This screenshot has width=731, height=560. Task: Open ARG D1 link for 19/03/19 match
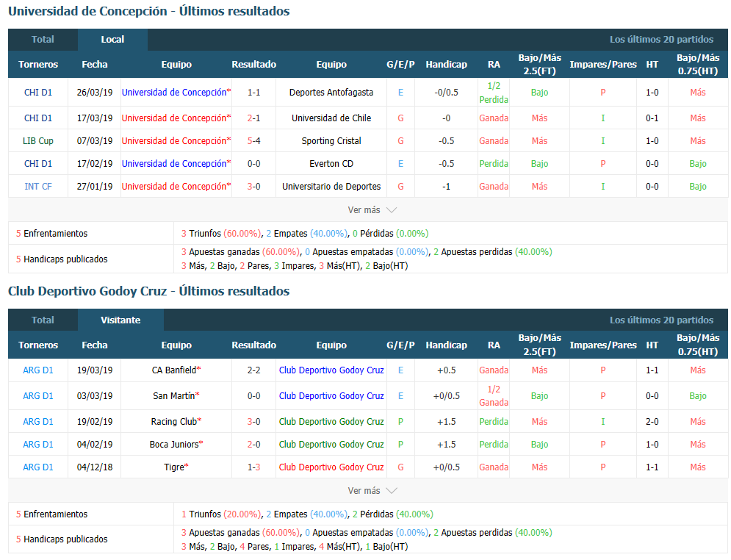[38, 370]
